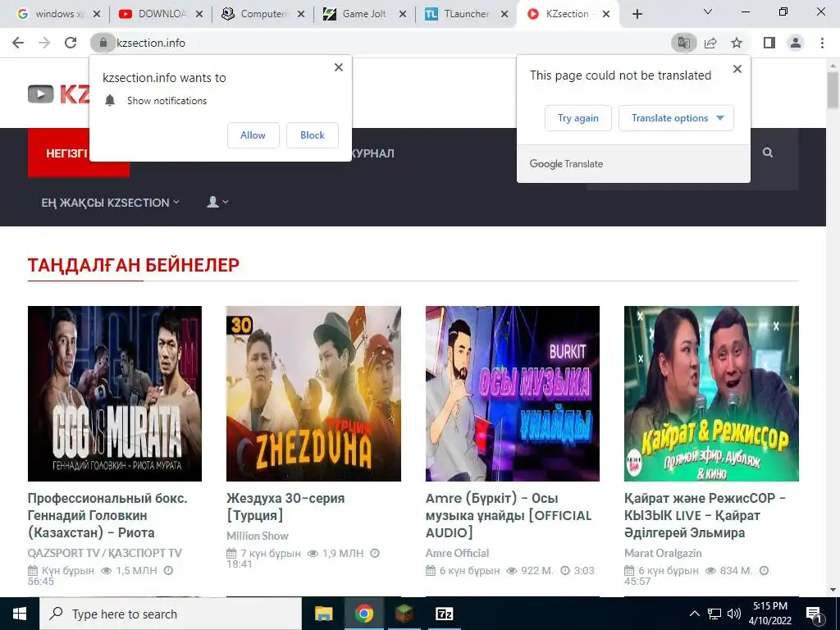
Task: Open the volume control in system tray
Action: click(x=734, y=614)
